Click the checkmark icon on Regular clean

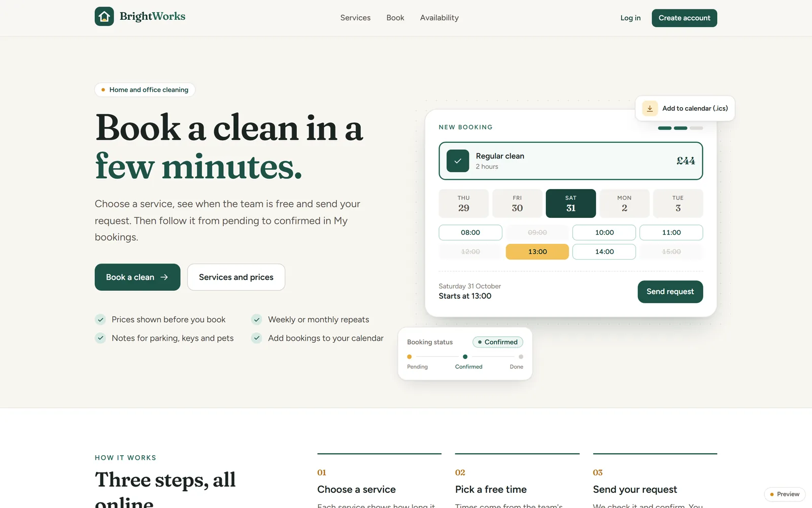pos(458,161)
